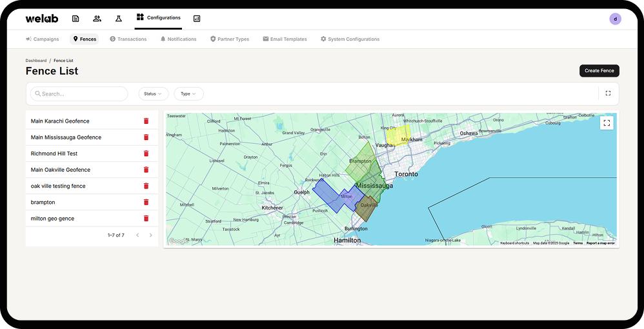
Task: Open the System Configurations tab
Action: tap(350, 39)
